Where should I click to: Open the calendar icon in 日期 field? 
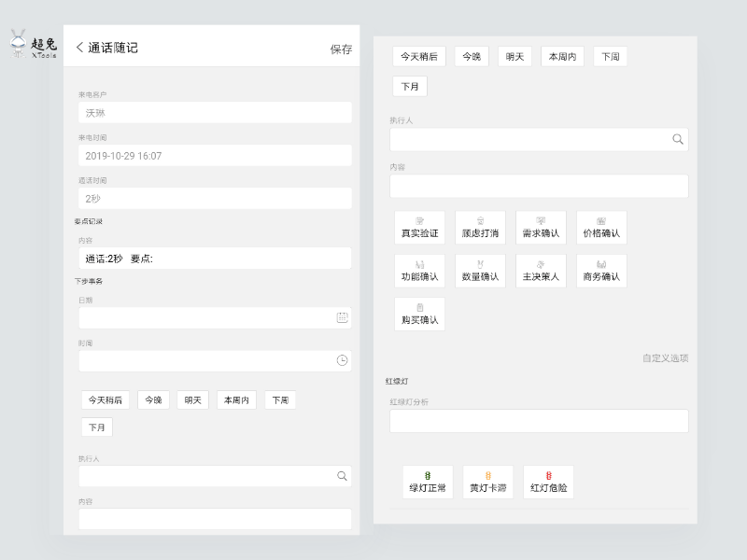(342, 317)
